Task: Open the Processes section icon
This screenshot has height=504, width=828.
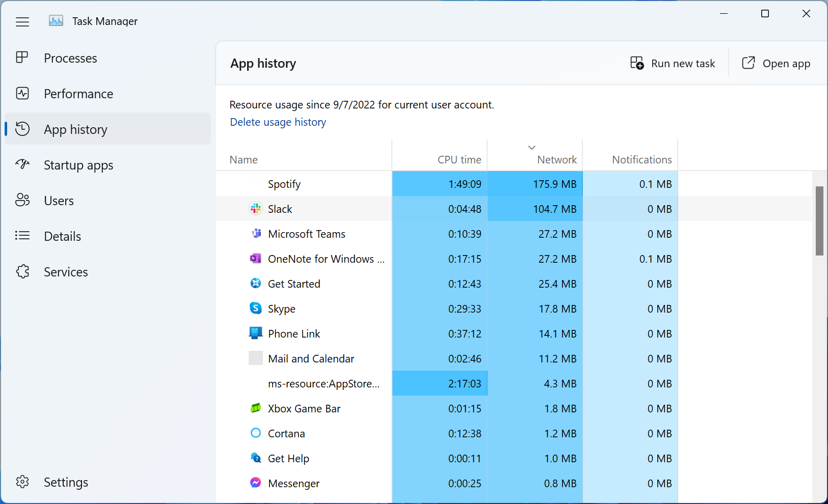Action: [x=22, y=58]
